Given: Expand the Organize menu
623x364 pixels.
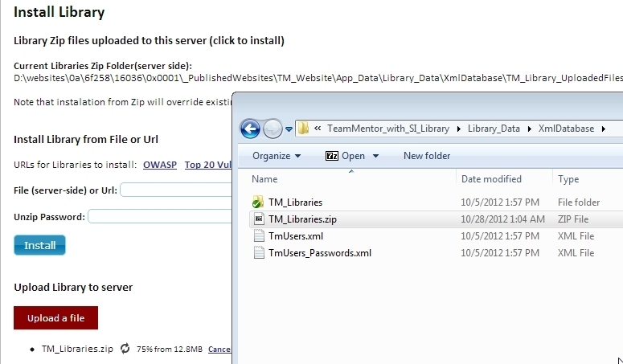Looking at the screenshot, I should (x=277, y=156).
